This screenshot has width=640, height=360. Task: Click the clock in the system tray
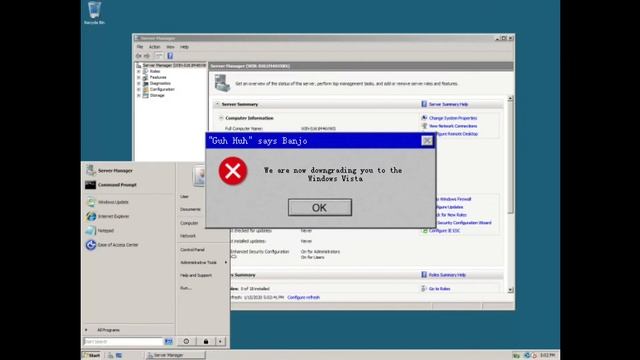point(548,356)
